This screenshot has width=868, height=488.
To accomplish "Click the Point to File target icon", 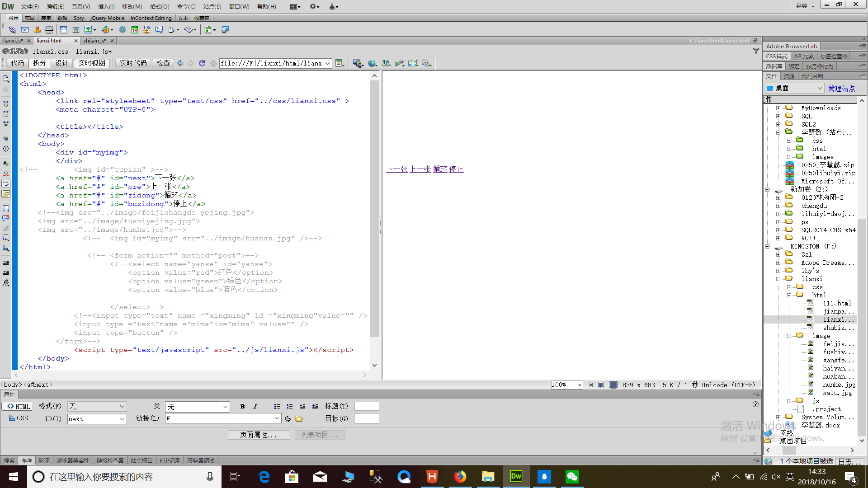I will [x=288, y=419].
